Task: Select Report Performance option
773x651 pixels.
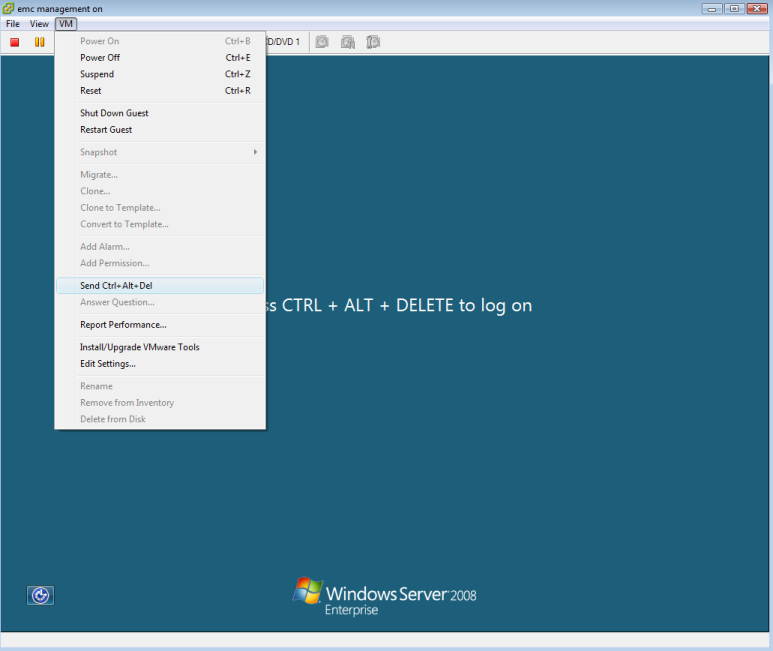Action: point(123,325)
